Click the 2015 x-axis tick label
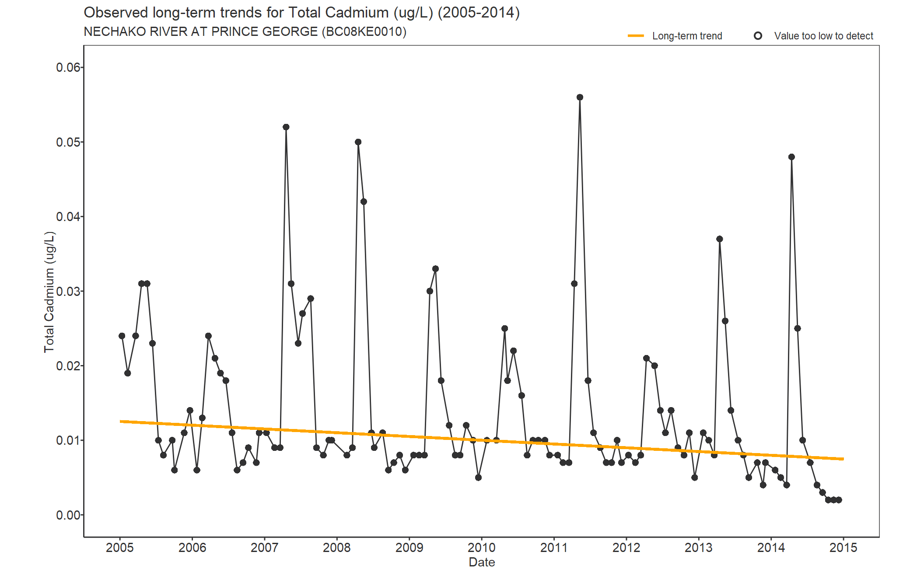The image size is (924, 573). pyautogui.click(x=843, y=548)
